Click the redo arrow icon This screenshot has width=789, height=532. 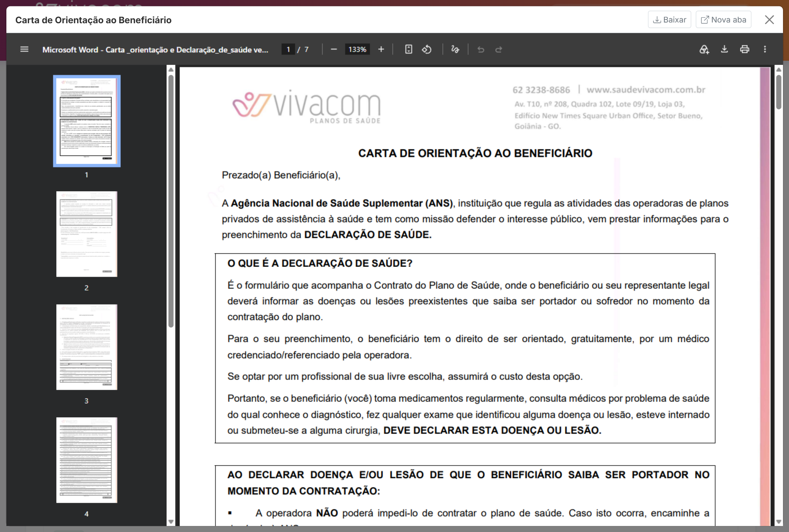pos(499,49)
